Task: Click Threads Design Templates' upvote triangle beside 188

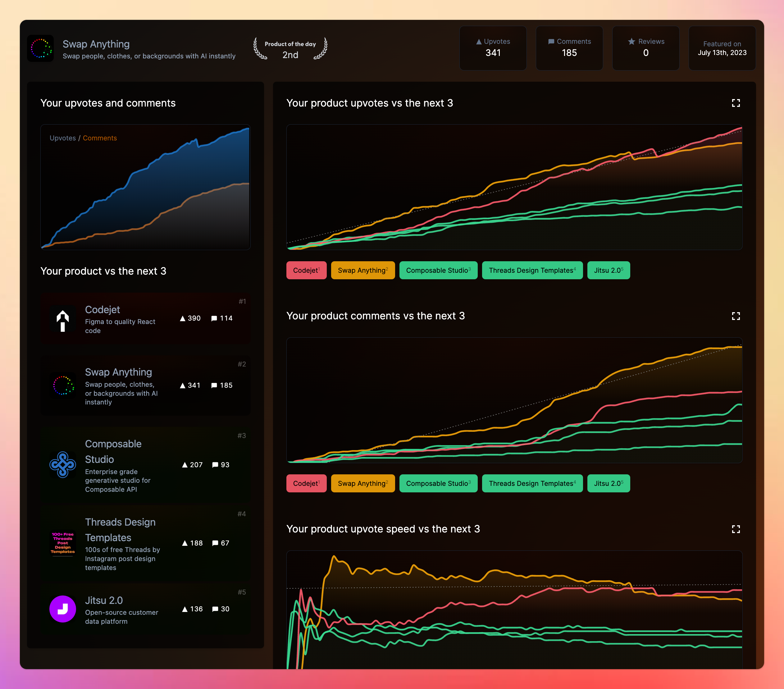Action: 185,543
